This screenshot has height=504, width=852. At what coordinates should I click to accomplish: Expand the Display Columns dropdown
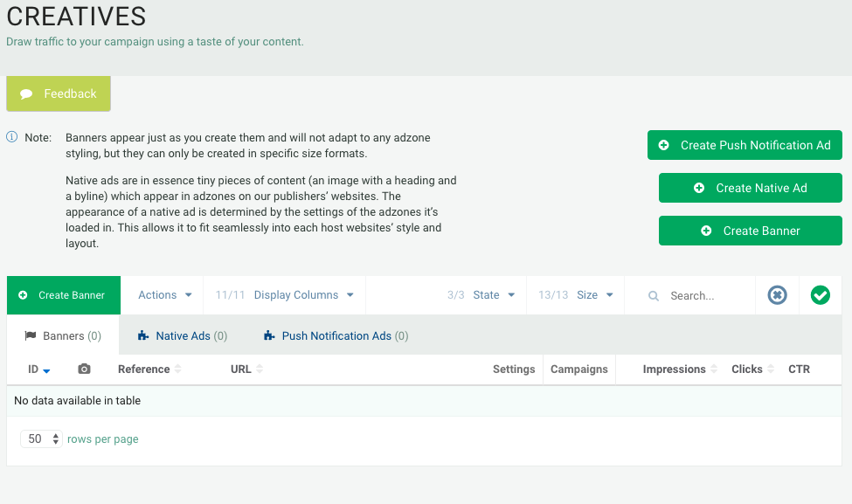click(303, 295)
